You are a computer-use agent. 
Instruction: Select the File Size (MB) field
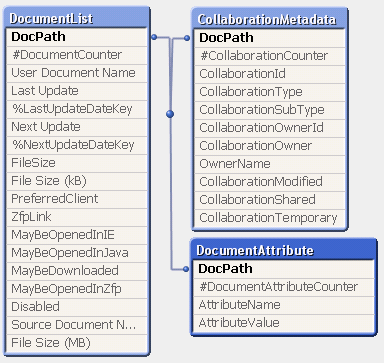click(77, 343)
